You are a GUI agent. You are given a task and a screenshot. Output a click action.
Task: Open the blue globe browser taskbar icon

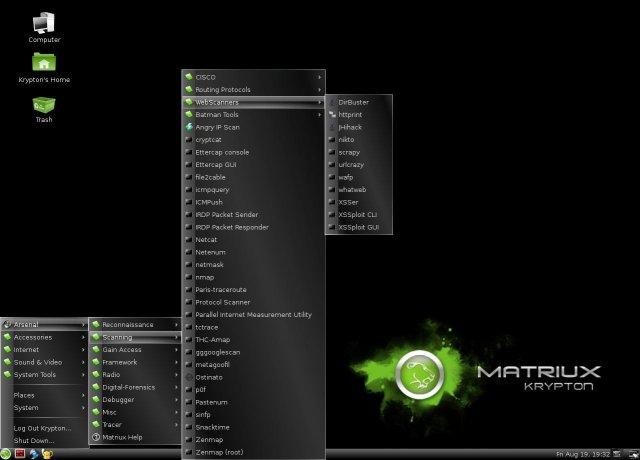34,454
